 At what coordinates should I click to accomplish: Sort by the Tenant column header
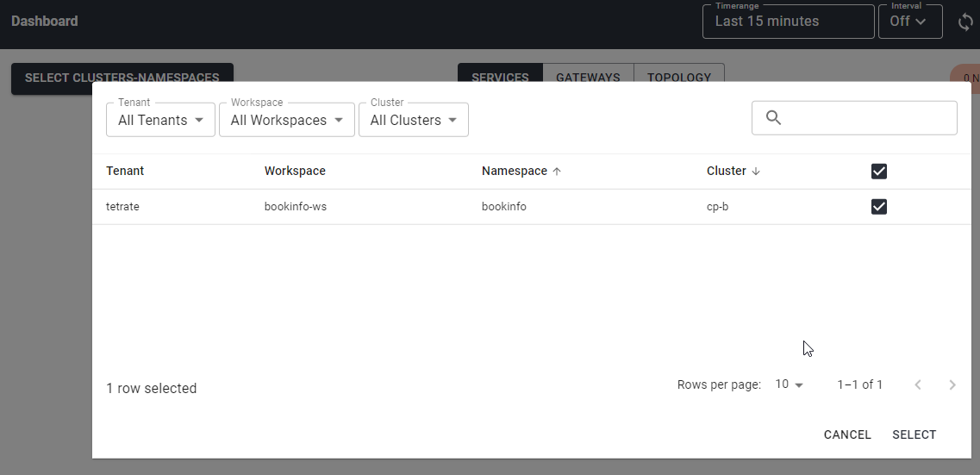tap(125, 172)
